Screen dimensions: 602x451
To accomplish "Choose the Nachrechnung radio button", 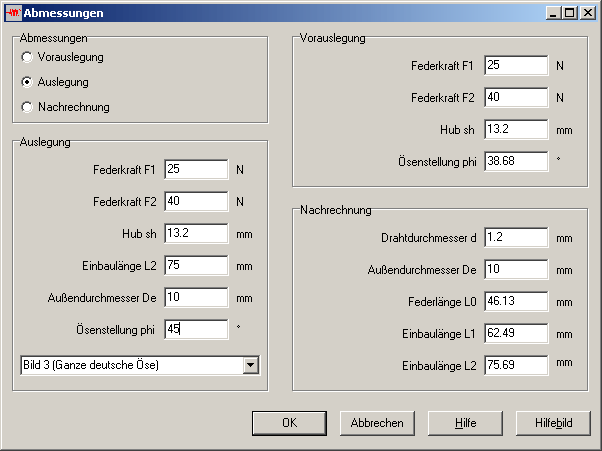I will tap(27, 107).
